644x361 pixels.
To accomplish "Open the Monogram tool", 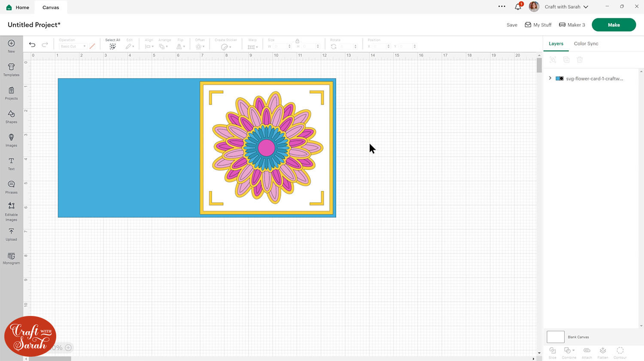I will [11, 258].
